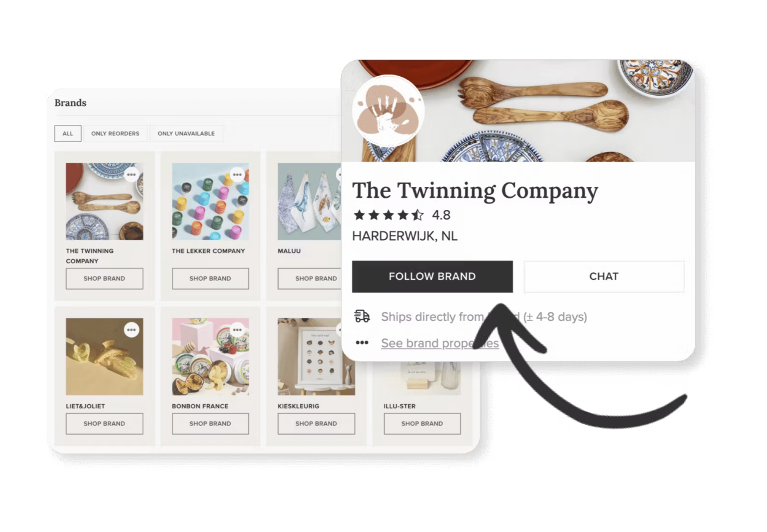The image size is (767, 532).
Task: Open the Kieskleurig brand thumbnail image
Action: (x=316, y=357)
